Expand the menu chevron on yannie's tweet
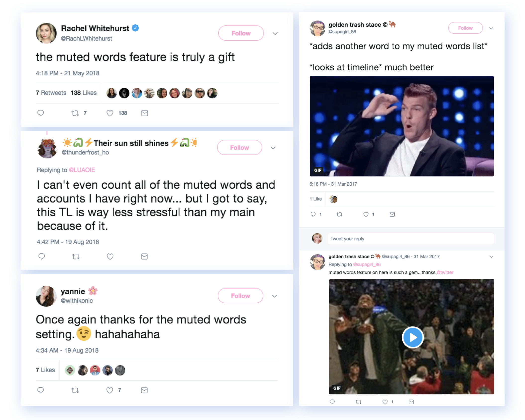 tap(274, 296)
